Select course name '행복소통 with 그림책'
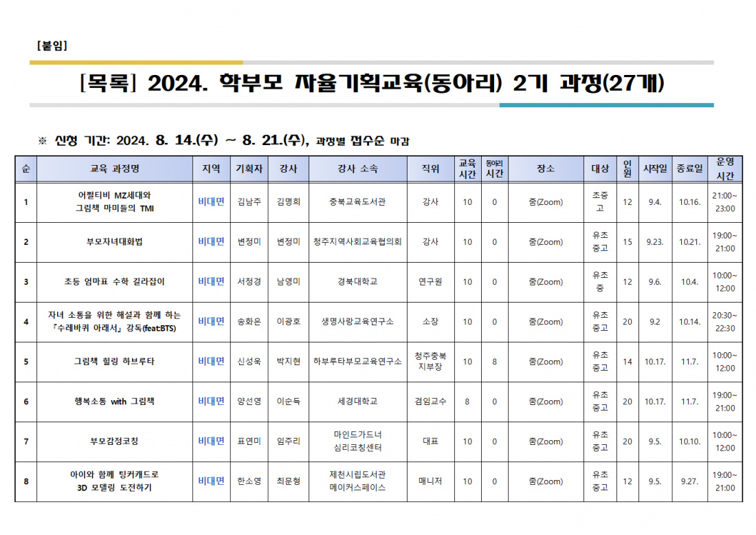The height and width of the screenshot is (535, 756). click(x=115, y=402)
